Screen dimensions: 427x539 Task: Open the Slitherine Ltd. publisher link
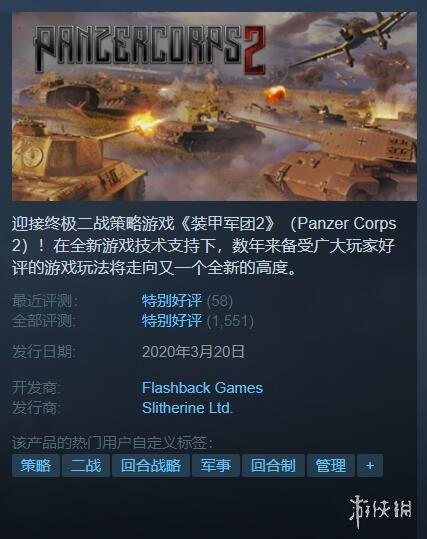pos(187,408)
